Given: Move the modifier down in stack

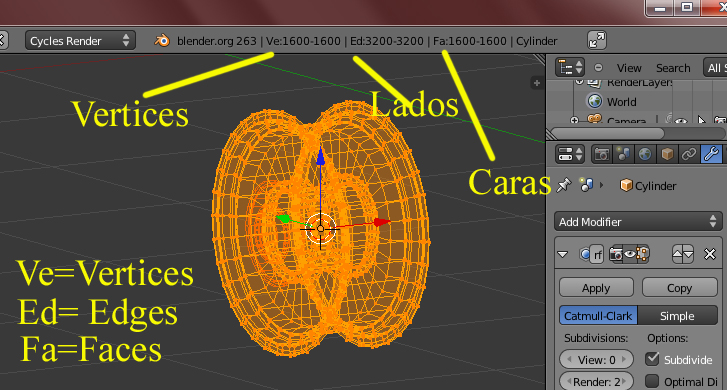Looking at the screenshot, I should point(689,254).
